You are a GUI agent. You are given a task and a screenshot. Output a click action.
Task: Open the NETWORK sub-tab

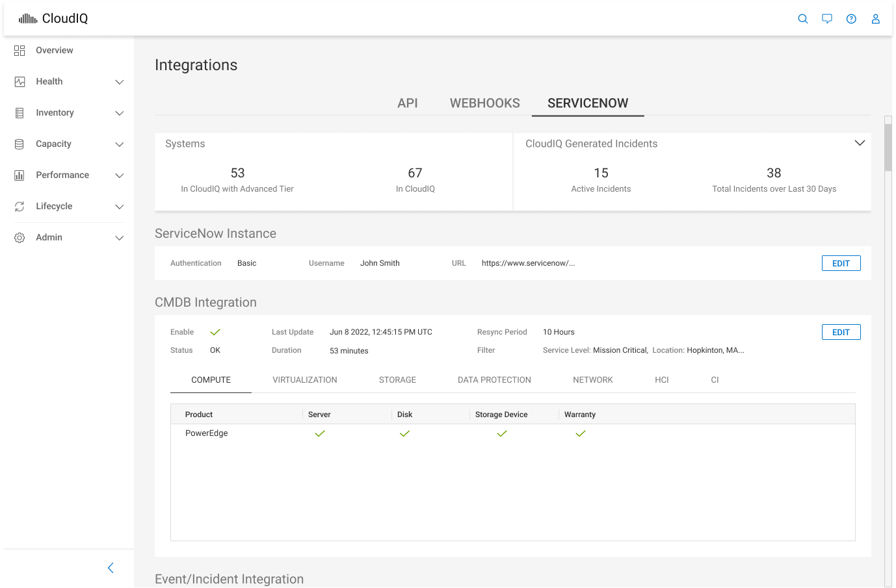(593, 380)
